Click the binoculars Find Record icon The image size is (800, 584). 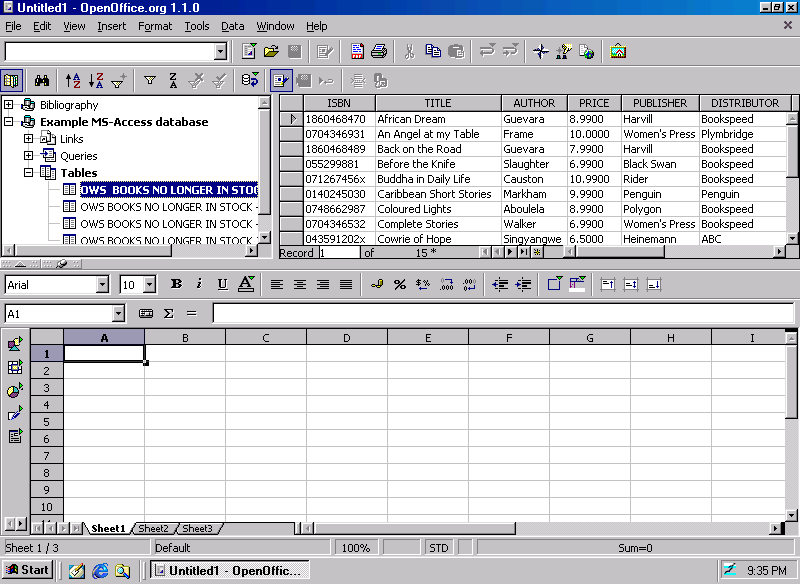click(42, 81)
